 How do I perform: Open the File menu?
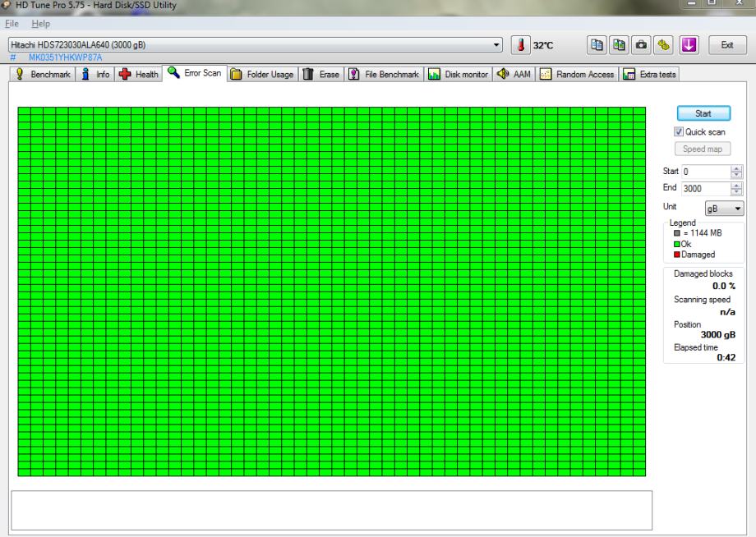12,24
